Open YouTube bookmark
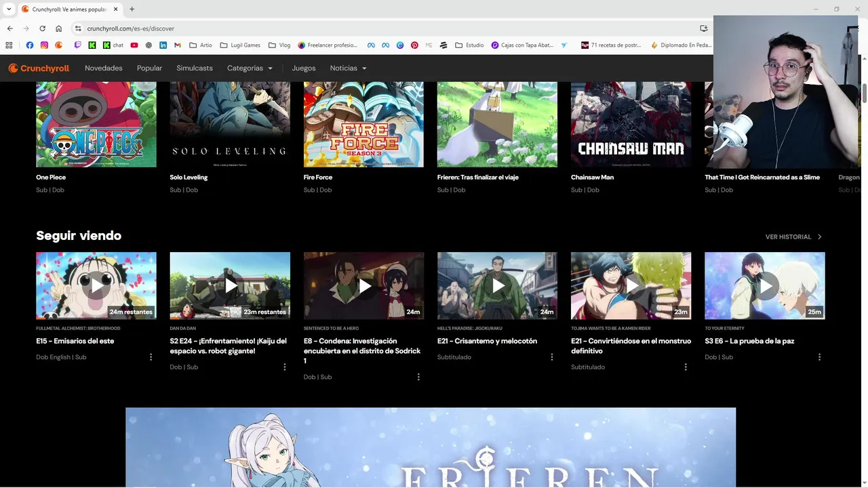The height and width of the screenshot is (488, 868). tap(134, 45)
